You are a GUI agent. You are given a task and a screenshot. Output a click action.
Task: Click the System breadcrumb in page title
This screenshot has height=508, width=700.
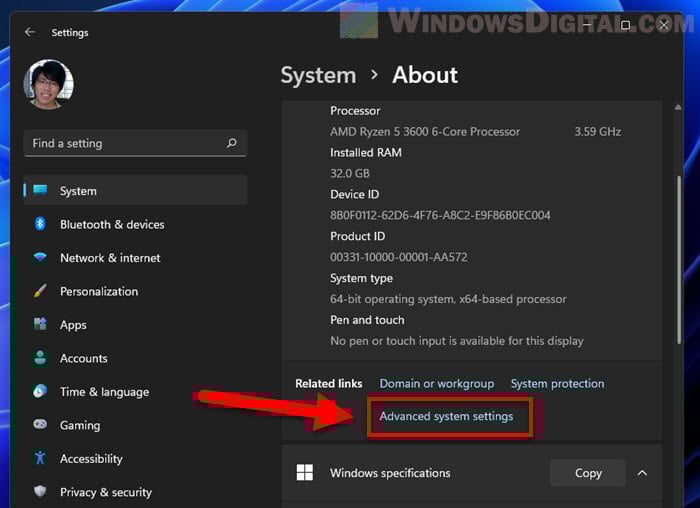[x=318, y=75]
